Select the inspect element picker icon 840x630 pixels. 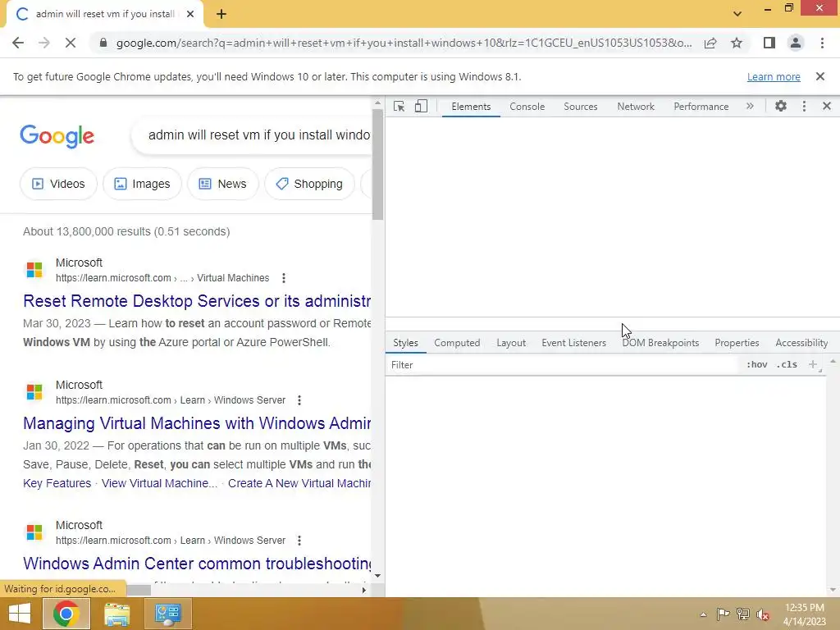(x=399, y=106)
